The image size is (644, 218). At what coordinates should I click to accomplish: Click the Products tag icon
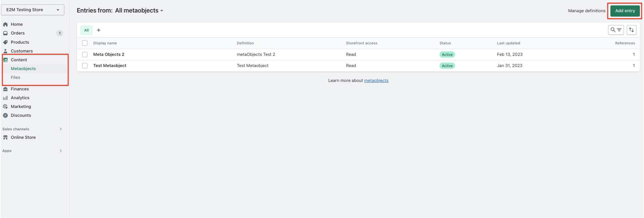click(x=5, y=42)
